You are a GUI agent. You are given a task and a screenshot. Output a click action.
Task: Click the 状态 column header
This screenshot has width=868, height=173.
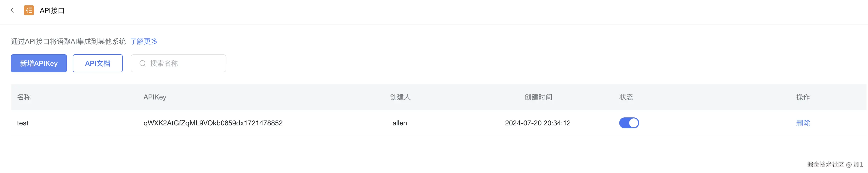[626, 97]
